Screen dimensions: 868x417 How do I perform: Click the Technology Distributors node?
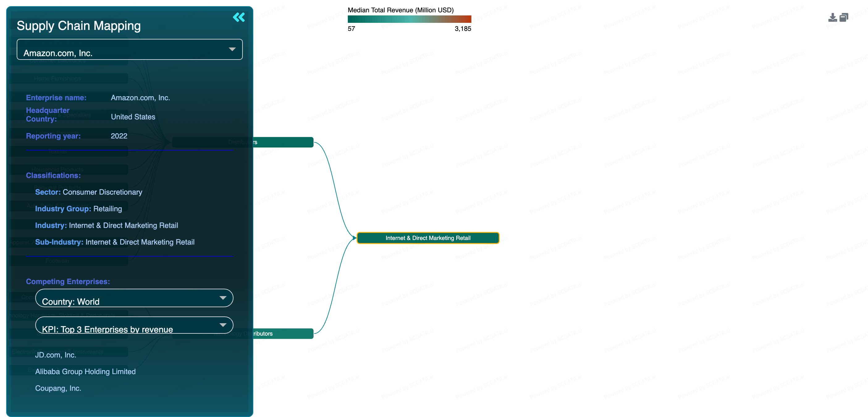point(283,333)
